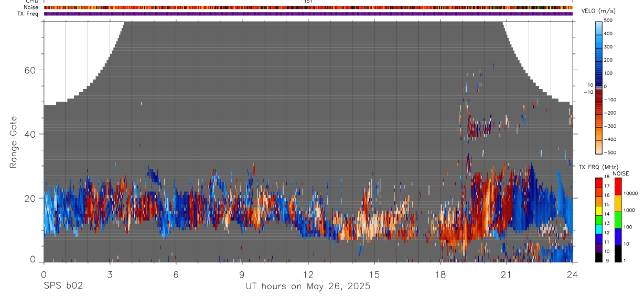Click the 15 hour tick on time axis
The height and width of the screenshot is (297, 644).
coord(374,274)
